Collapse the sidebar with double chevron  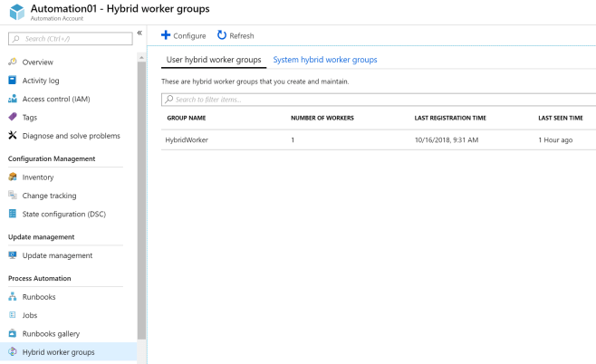(x=139, y=33)
